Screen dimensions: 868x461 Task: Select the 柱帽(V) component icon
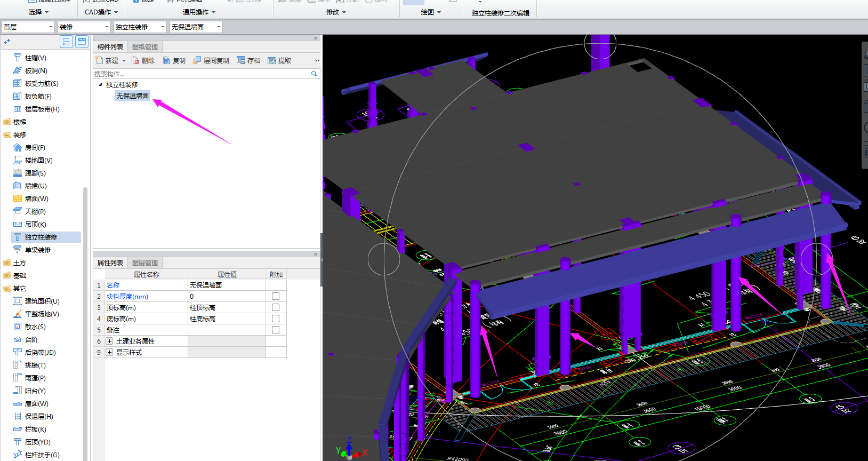(x=18, y=58)
